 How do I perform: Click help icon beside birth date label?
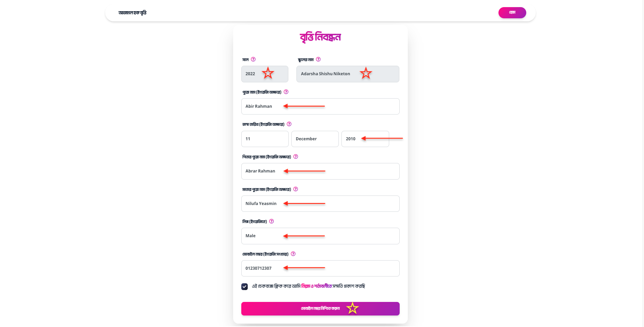point(289,124)
